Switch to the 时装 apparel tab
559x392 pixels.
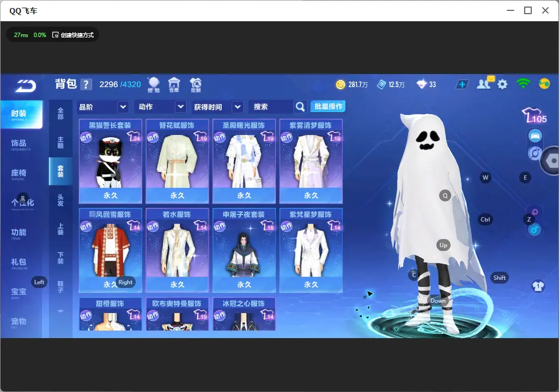tap(21, 114)
